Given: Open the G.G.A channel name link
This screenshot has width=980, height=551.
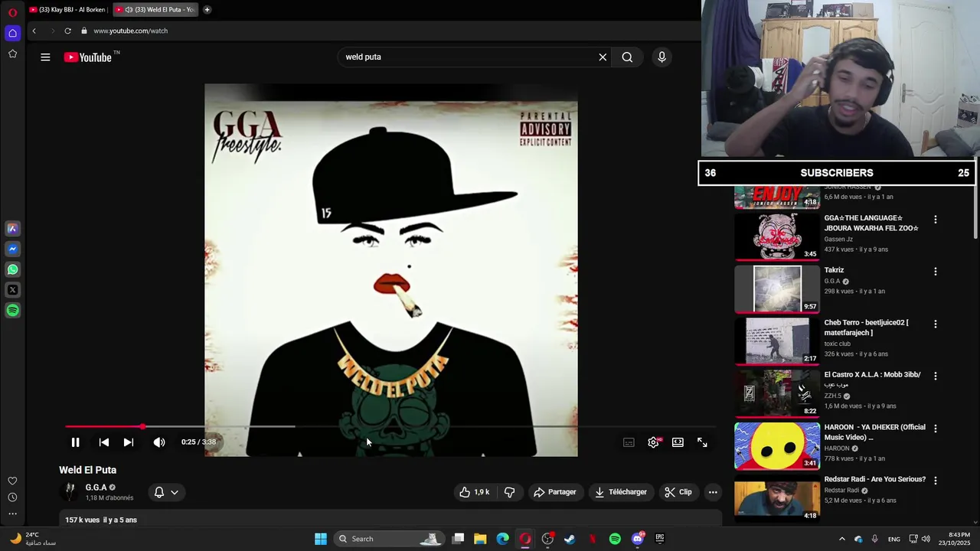Looking at the screenshot, I should coord(96,487).
